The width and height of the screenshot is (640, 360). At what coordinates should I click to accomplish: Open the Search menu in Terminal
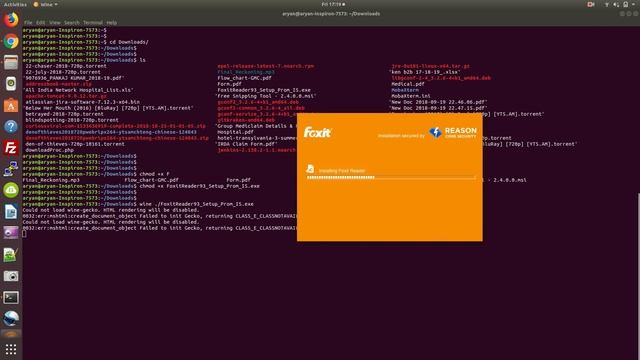coord(72,22)
